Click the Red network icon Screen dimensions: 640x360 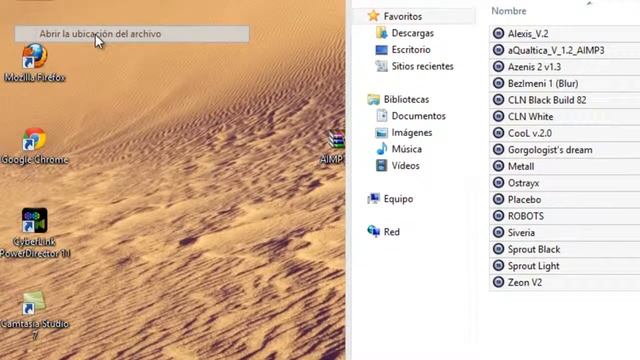coord(373,232)
